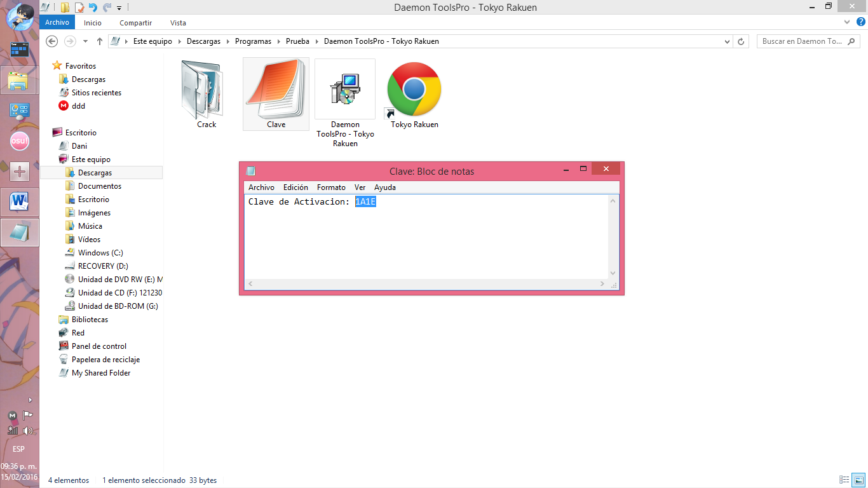Go up one folder level arrow

click(100, 41)
